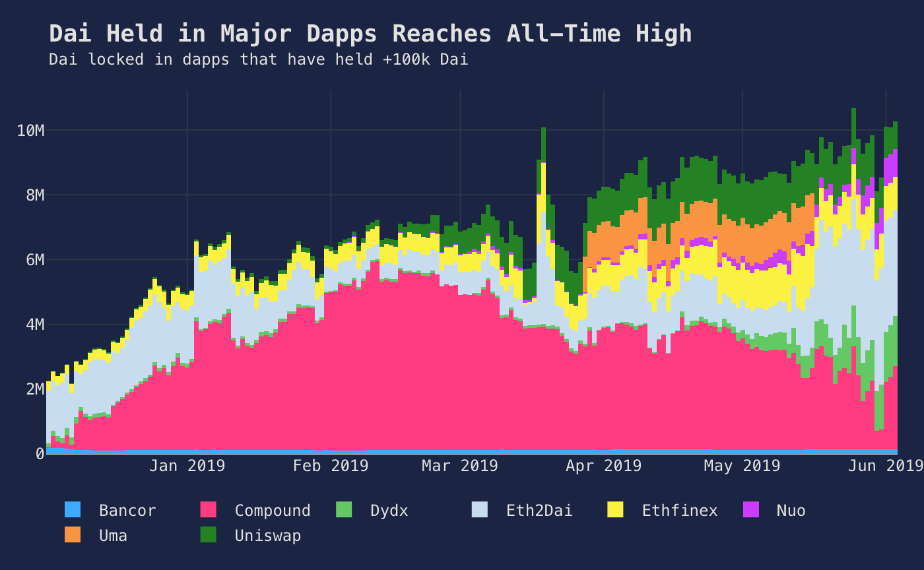Select the Jan 2019 axis label

pos(187,466)
